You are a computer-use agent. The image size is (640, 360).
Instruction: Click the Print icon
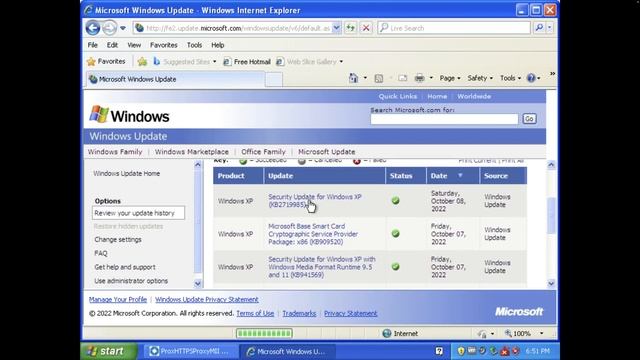pos(419,78)
